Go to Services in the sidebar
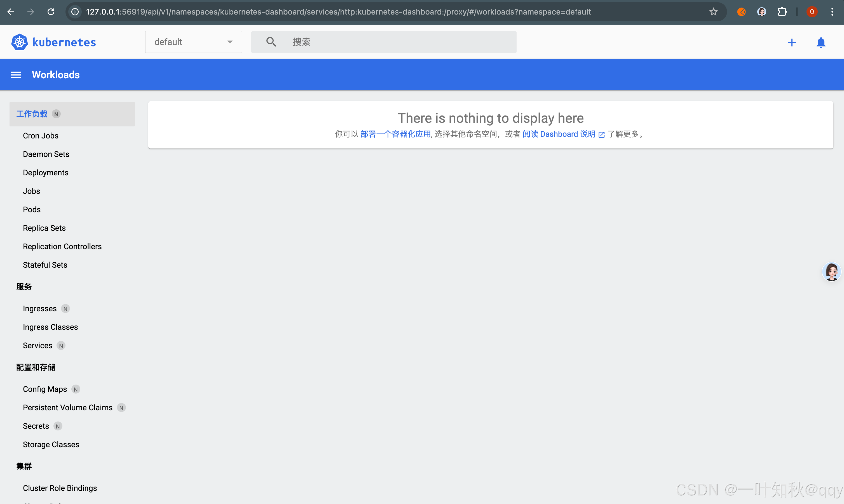This screenshot has height=504, width=844. point(37,345)
